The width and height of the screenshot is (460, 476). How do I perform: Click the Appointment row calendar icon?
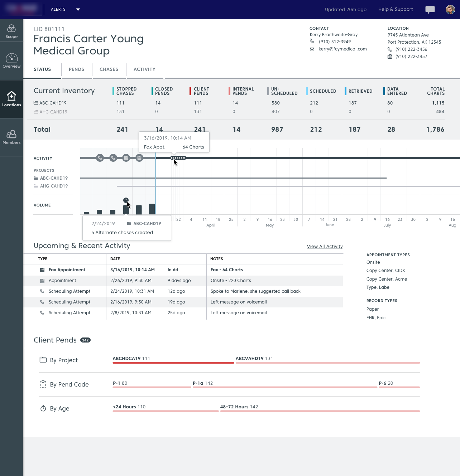pos(42,281)
